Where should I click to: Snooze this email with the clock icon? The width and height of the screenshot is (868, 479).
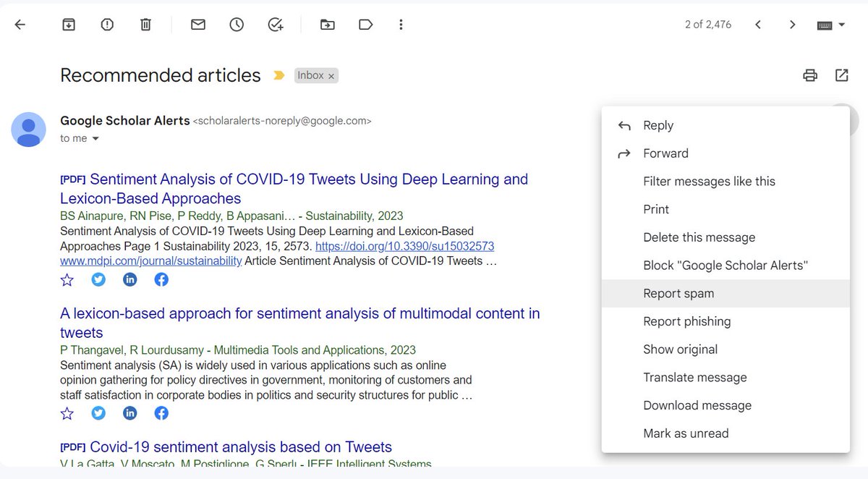[237, 25]
